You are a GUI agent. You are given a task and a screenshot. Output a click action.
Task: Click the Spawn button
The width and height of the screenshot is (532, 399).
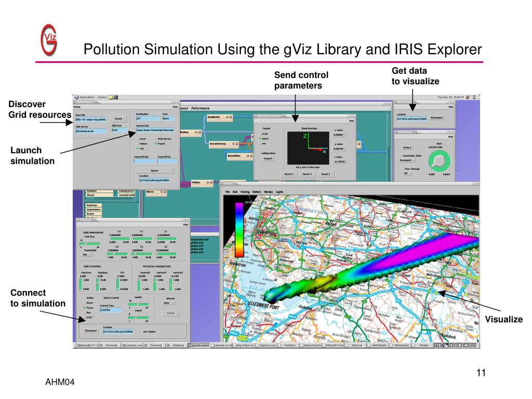click(x=154, y=170)
